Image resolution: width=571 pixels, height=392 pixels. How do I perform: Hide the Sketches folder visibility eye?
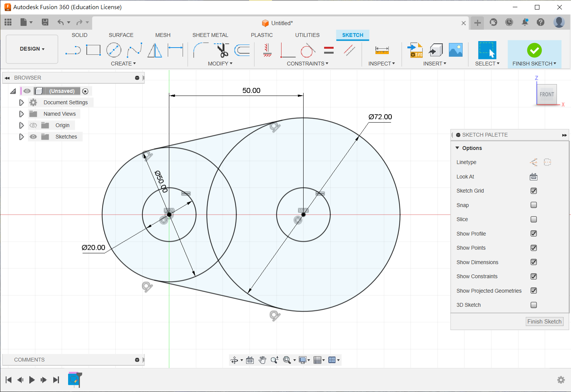[x=33, y=137]
